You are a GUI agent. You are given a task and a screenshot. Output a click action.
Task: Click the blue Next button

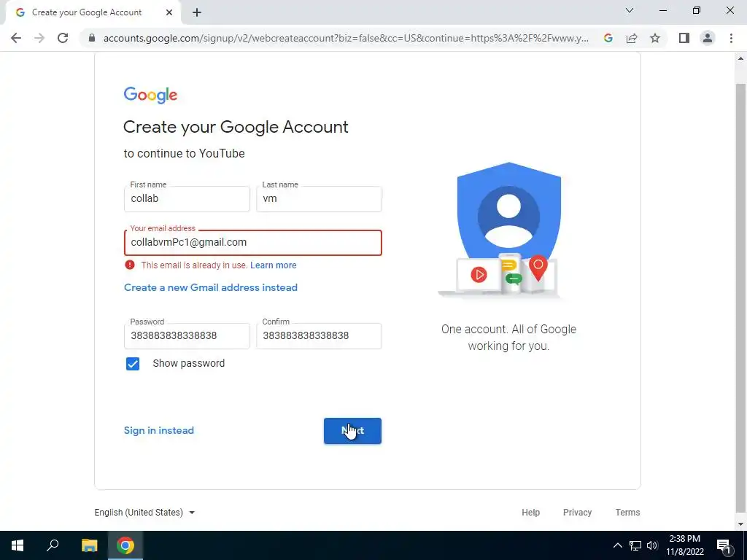[352, 431]
